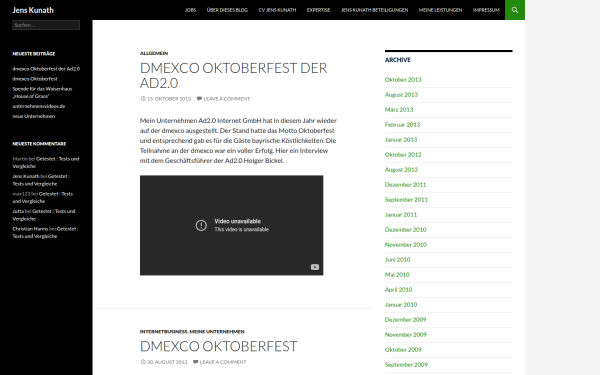Screen dimensions: 600x375
Task: Open Martin's comment on Getestet
Action: click(46, 162)
